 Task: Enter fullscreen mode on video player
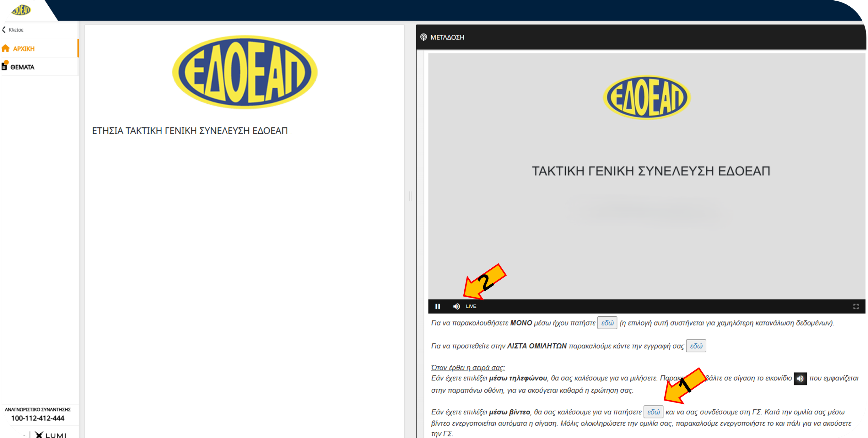(855, 306)
